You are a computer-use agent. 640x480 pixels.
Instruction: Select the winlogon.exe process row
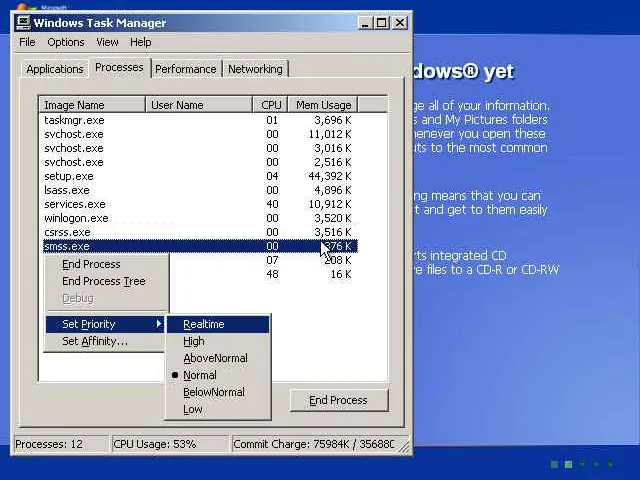[200, 218]
